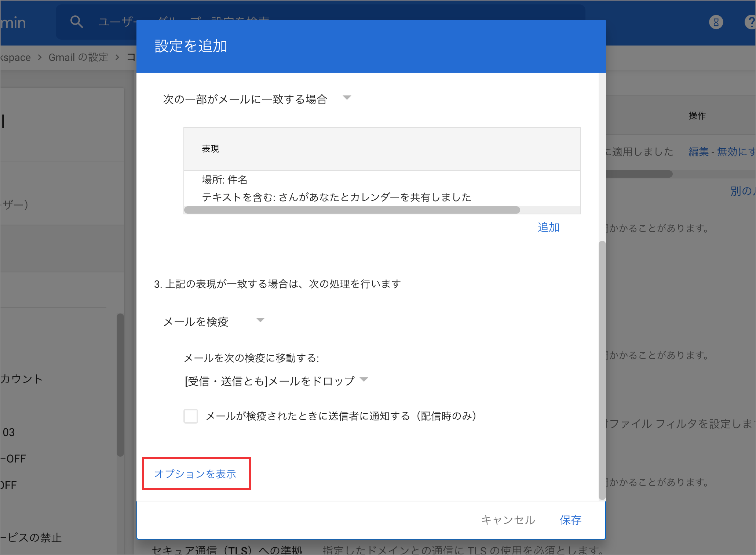Click the horizontal scrollbar in background settings table

click(x=639, y=174)
